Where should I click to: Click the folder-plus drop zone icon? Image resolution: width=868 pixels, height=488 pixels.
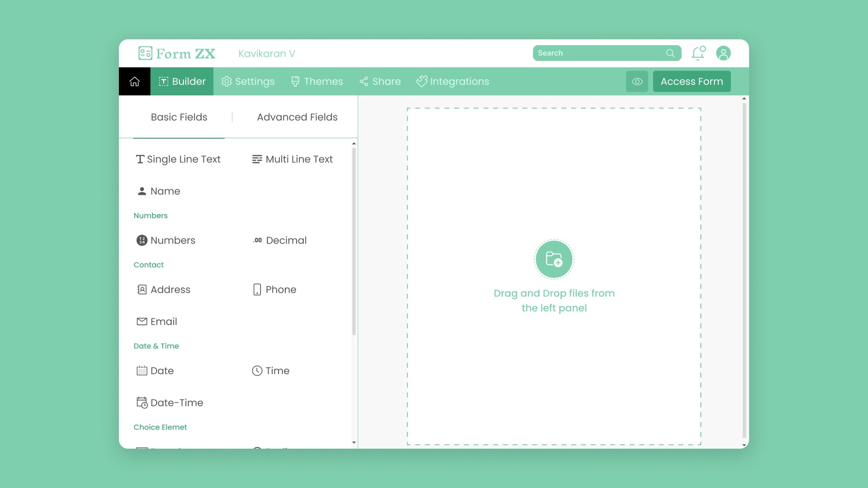(x=554, y=259)
